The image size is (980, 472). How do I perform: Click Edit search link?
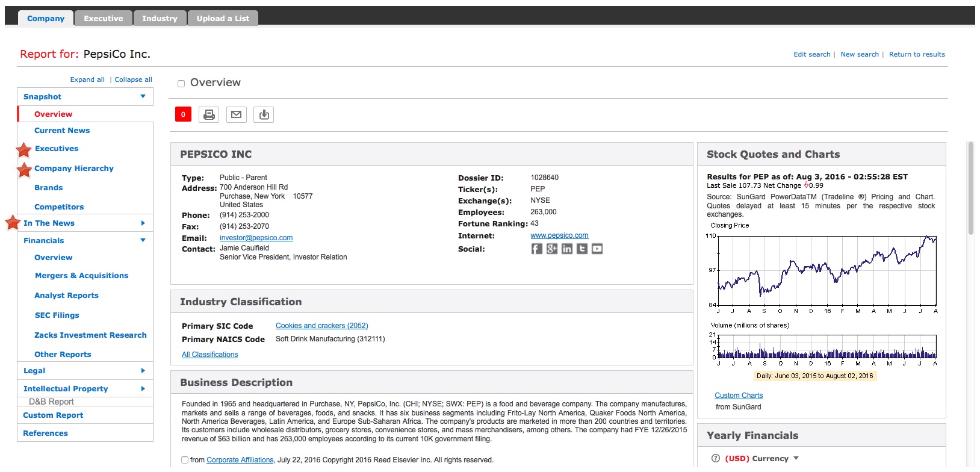811,54
